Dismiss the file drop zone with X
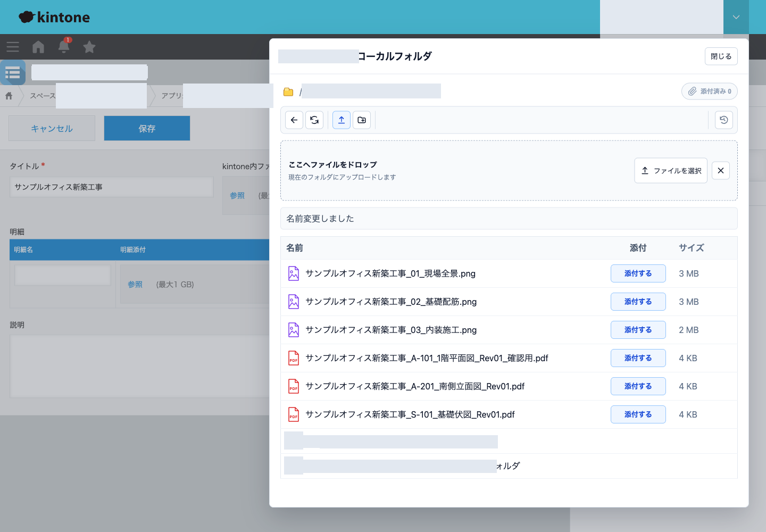This screenshot has height=532, width=766. pos(721,171)
